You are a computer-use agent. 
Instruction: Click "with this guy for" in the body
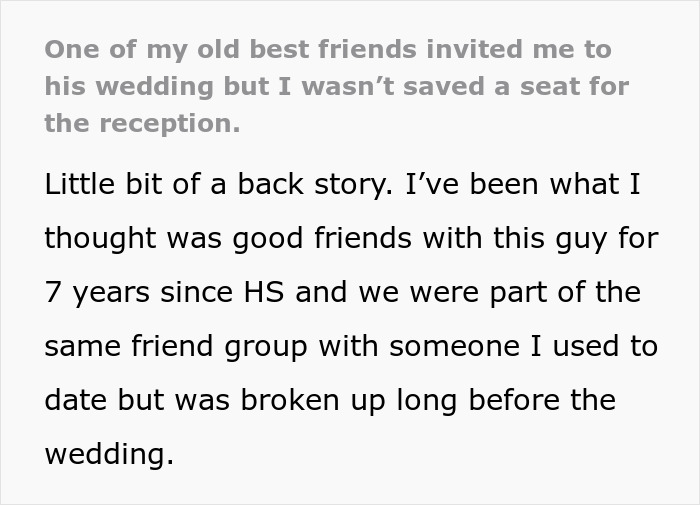(541, 238)
